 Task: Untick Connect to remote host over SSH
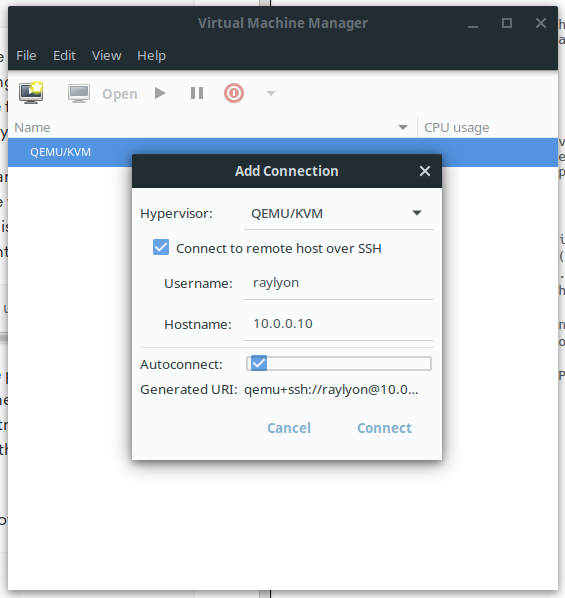161,248
